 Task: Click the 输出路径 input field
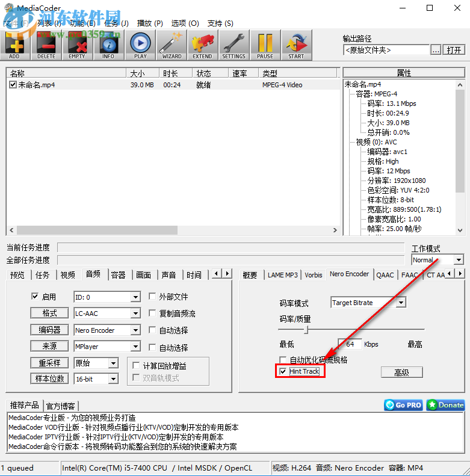386,50
